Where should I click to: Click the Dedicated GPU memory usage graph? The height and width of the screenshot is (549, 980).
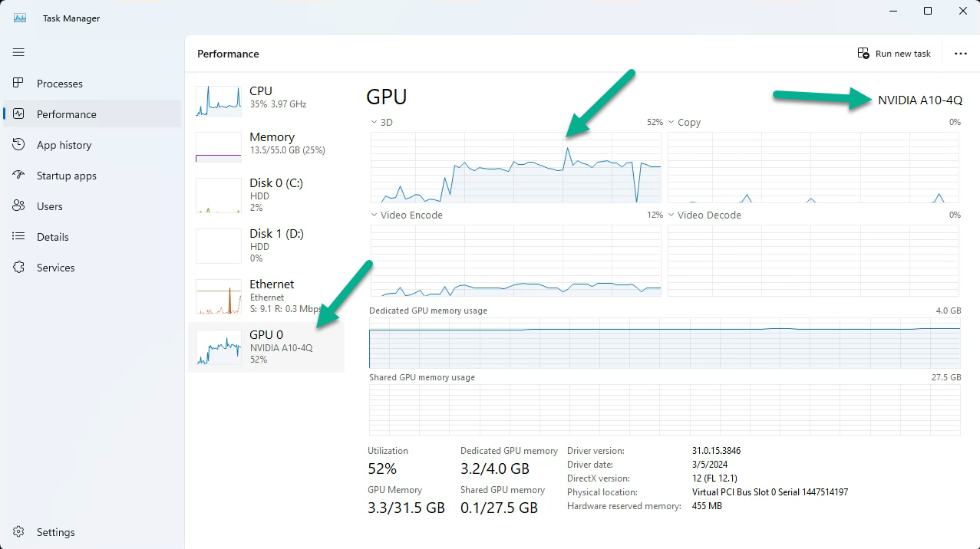(x=665, y=343)
